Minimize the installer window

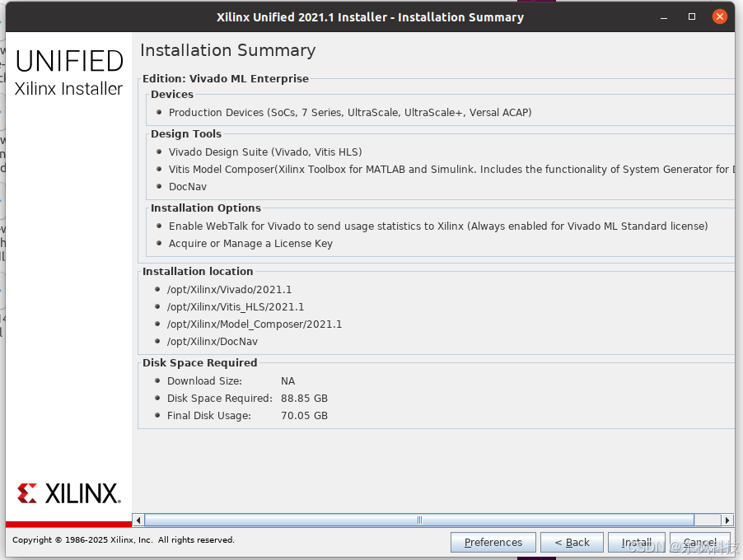tap(664, 17)
